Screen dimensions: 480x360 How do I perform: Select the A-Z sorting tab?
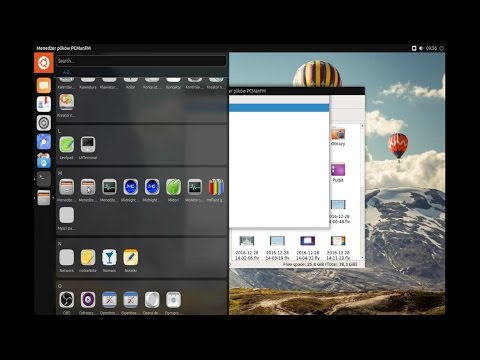66,72
